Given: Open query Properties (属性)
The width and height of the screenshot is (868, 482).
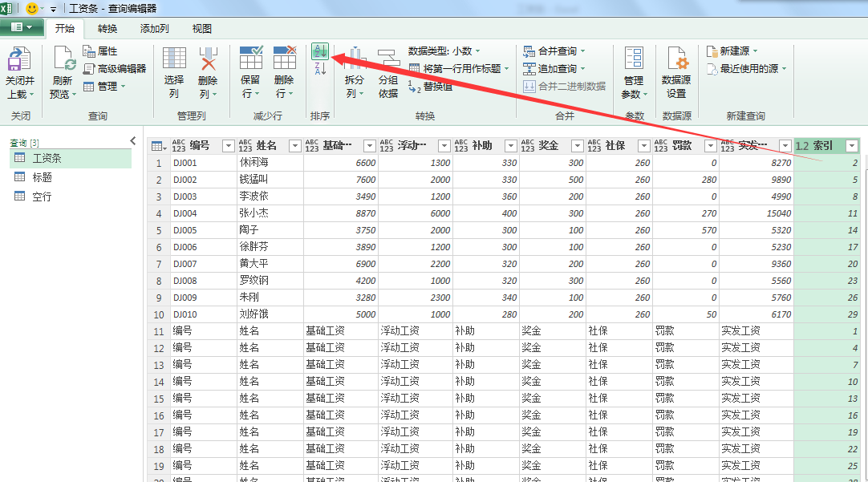Looking at the screenshot, I should click(100, 51).
